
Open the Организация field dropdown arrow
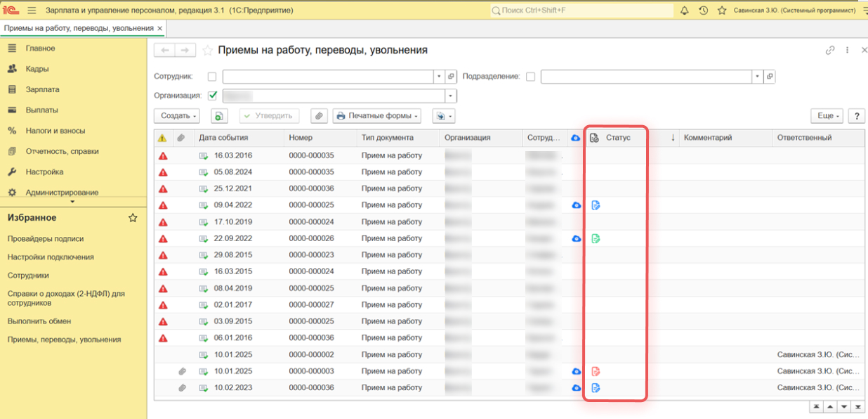click(x=450, y=96)
